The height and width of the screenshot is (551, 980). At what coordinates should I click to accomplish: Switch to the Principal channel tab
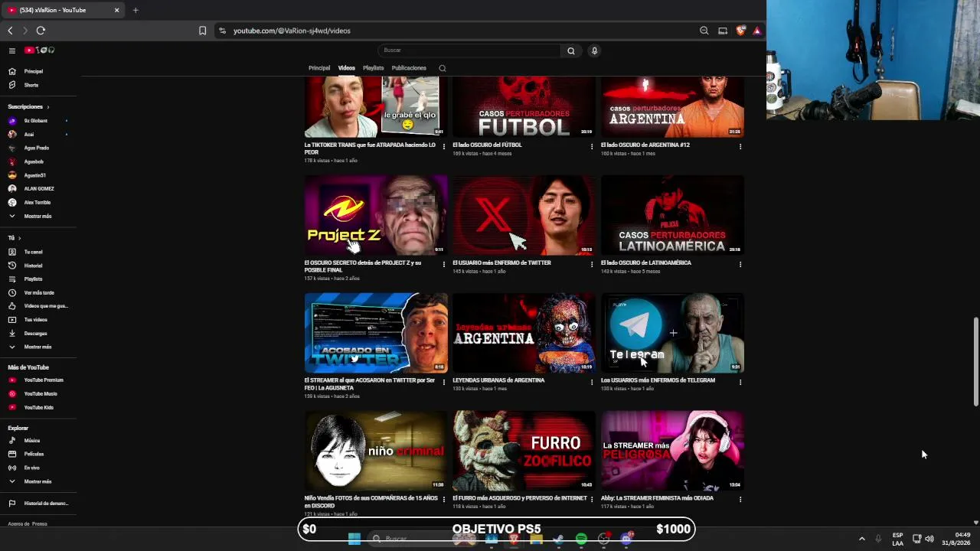[319, 68]
